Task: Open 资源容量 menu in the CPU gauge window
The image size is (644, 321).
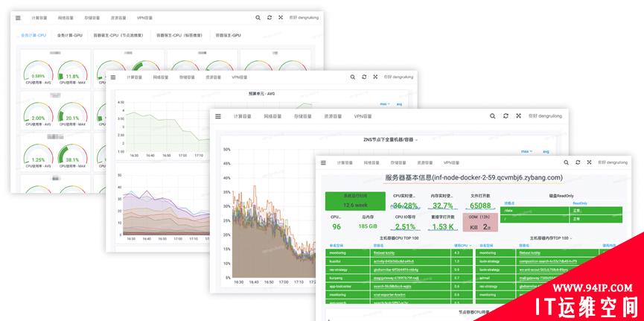Action: pos(118,18)
